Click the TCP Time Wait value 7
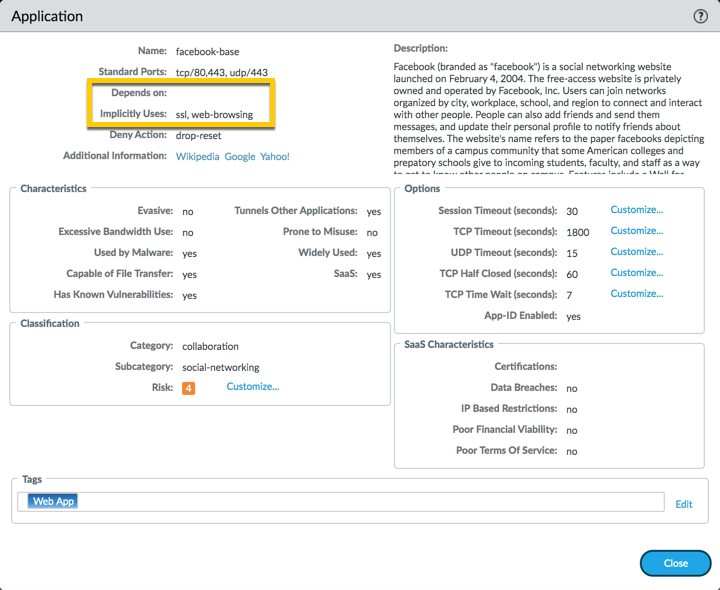This screenshot has width=720, height=590. (x=569, y=296)
